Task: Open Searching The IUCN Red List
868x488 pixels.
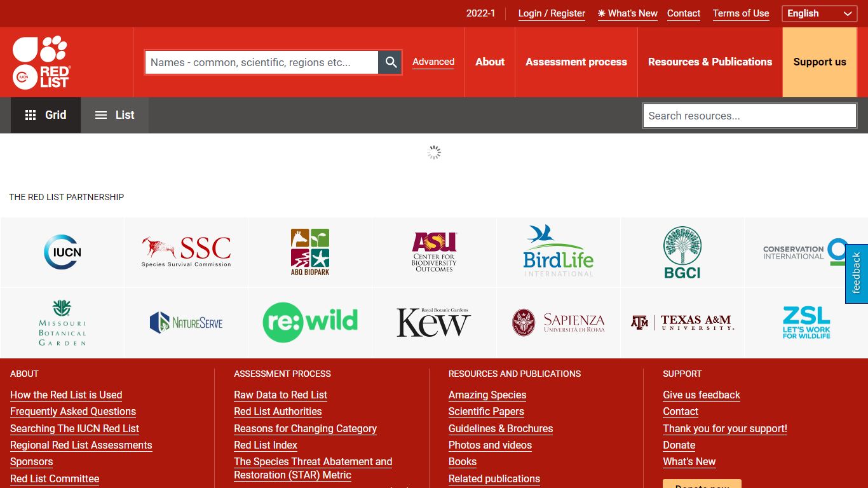Action: point(74,428)
